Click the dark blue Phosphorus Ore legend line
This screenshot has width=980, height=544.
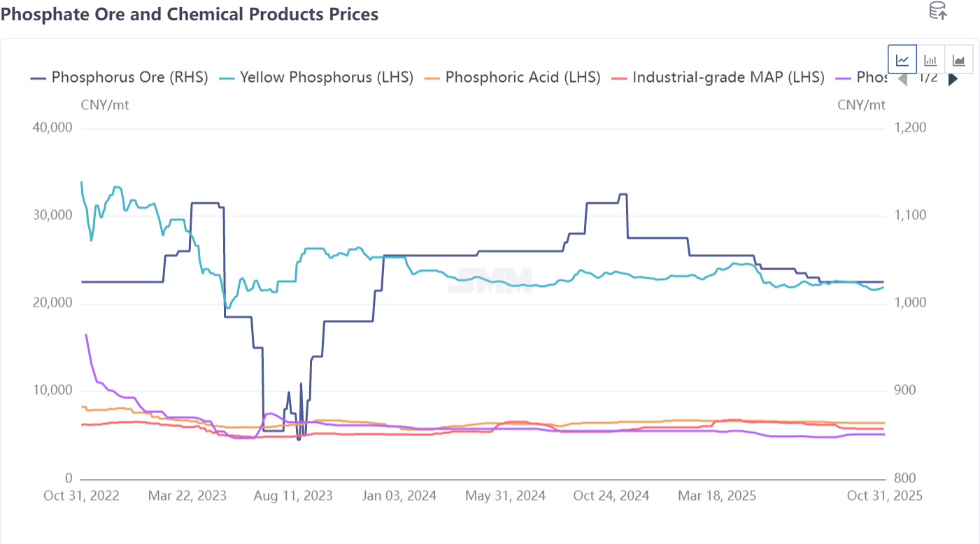[38, 78]
